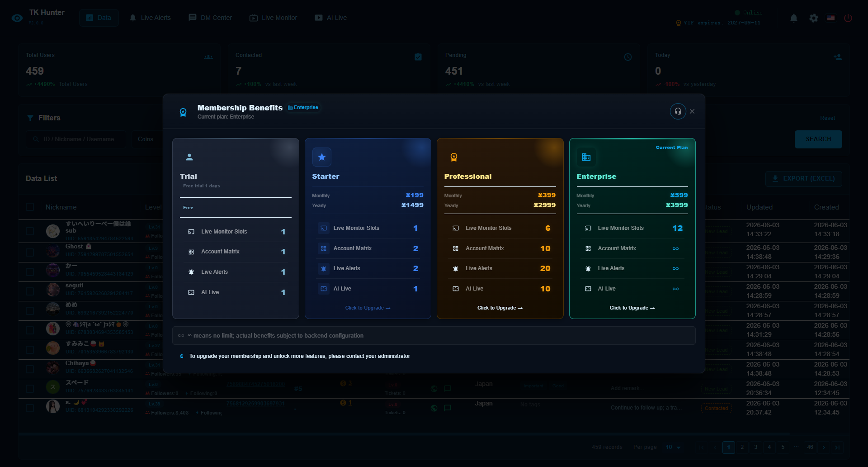
Task: Click Professional Account Matrix icon
Action: (456, 248)
